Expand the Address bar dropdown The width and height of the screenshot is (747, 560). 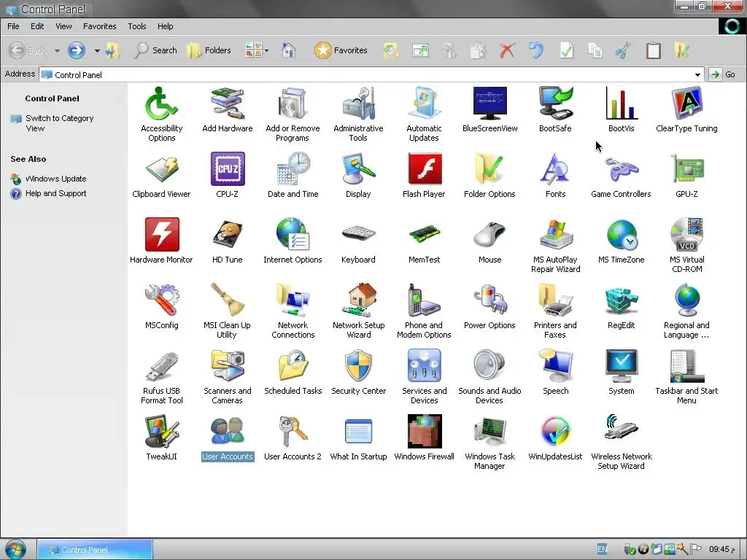pos(697,75)
